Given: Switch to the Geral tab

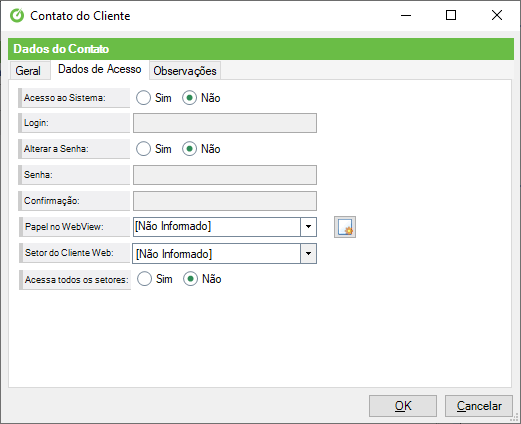Looking at the screenshot, I should pyautogui.click(x=29, y=71).
